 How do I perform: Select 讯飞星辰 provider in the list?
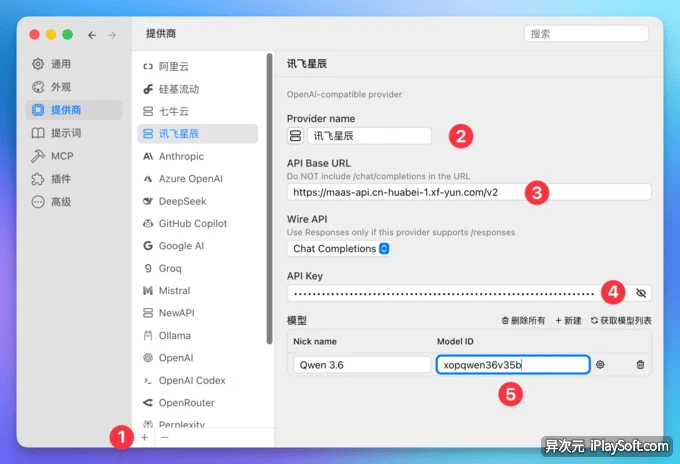(198, 134)
